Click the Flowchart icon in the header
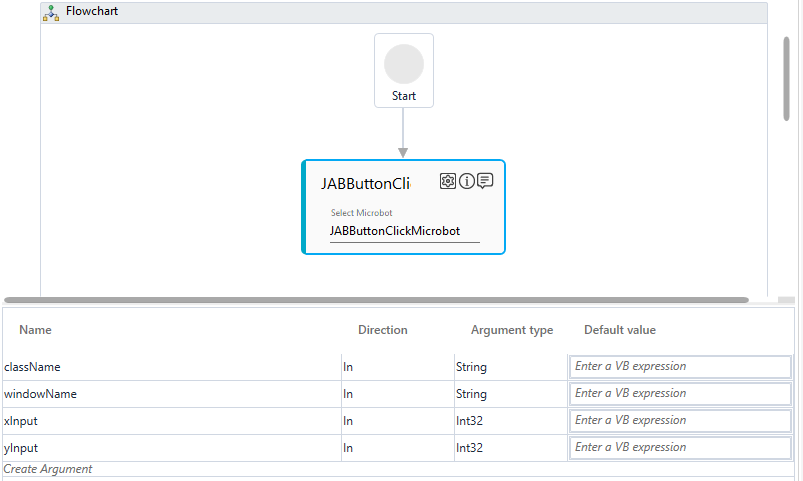Viewport: 803px width, 481px height. coord(52,12)
